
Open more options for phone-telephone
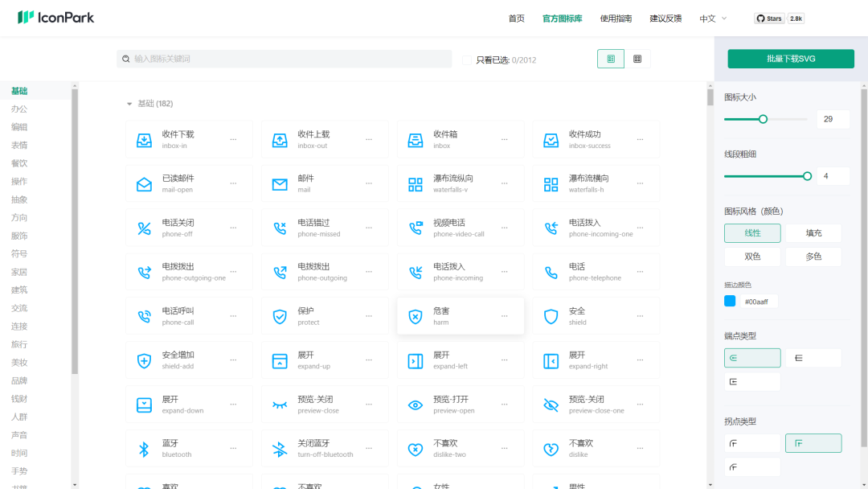[640, 272]
